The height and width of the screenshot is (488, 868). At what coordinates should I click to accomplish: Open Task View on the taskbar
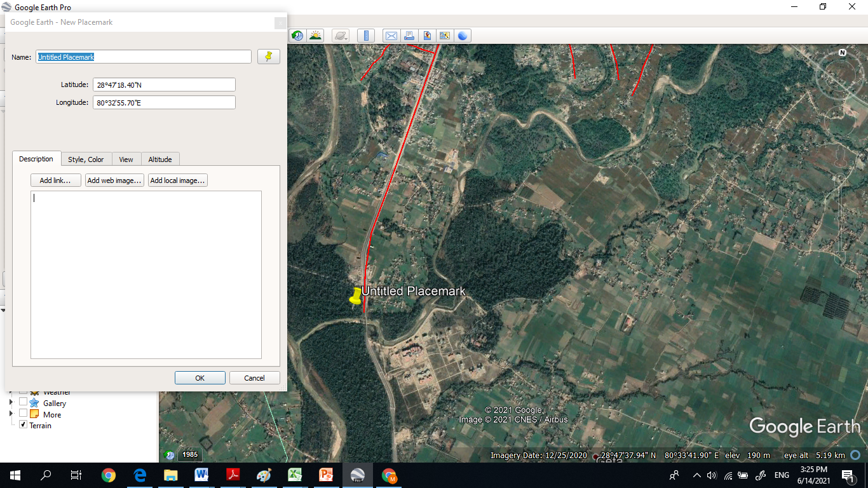pos(76,475)
